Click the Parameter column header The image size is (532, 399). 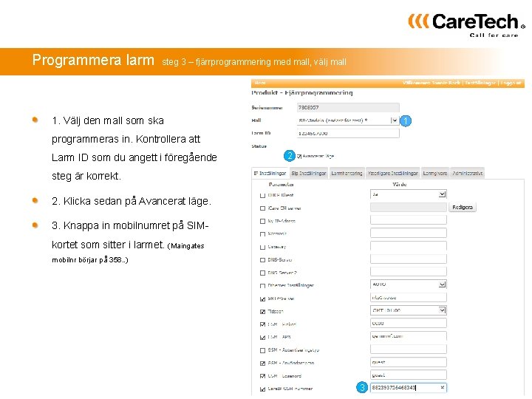(x=281, y=184)
